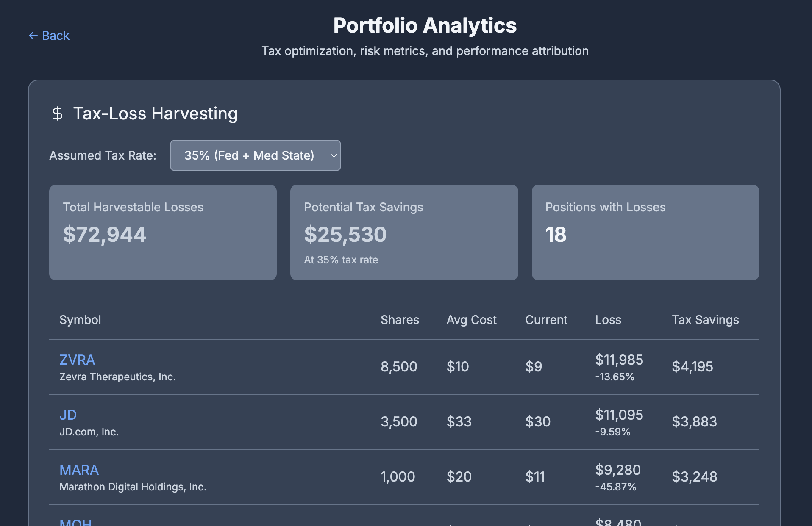The height and width of the screenshot is (526, 812).
Task: Click the Current column header
Action: pyautogui.click(x=546, y=320)
